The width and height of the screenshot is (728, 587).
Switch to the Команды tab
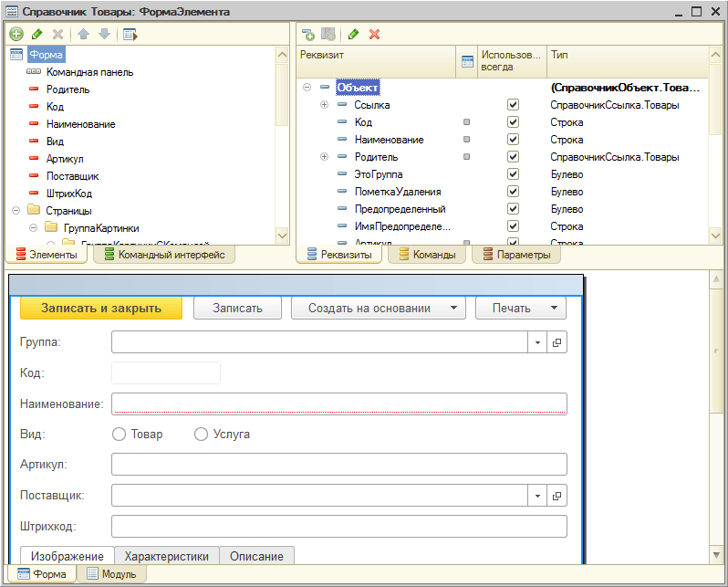428,255
